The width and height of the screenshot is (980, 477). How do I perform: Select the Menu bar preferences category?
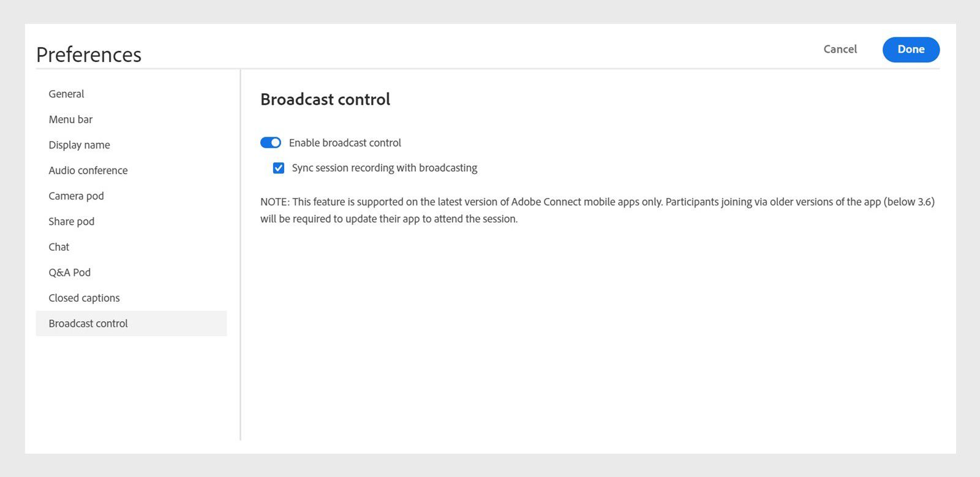tap(70, 119)
